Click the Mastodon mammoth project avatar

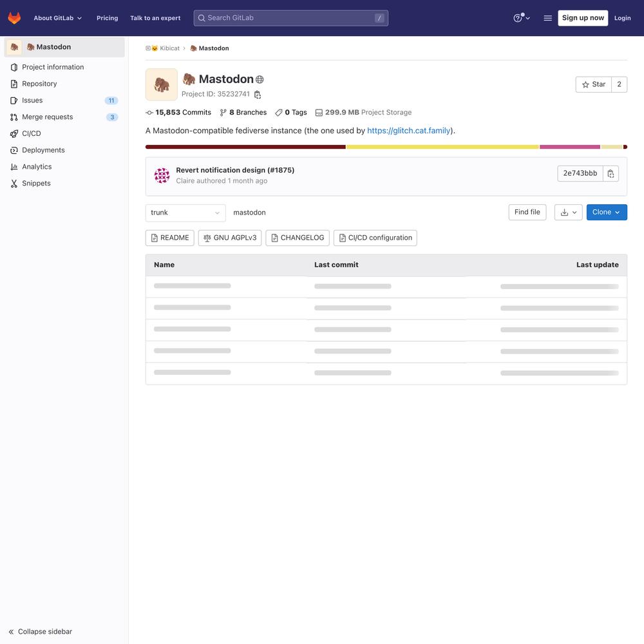(162, 84)
